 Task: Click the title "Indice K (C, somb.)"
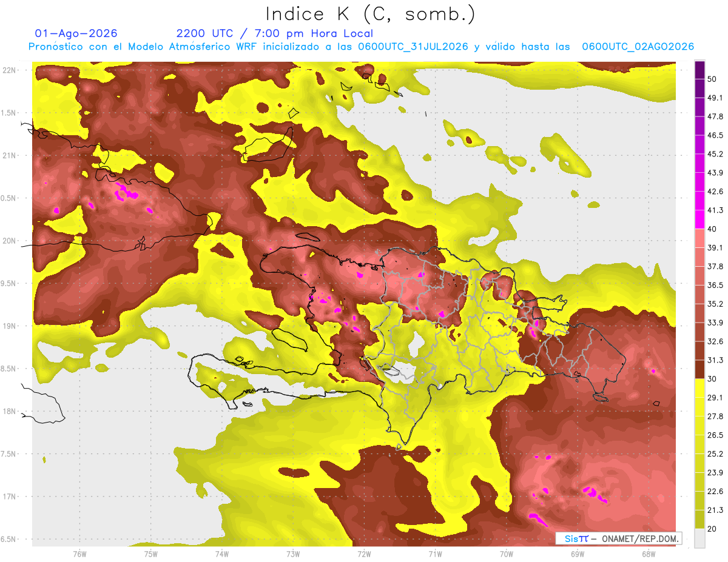(x=371, y=14)
